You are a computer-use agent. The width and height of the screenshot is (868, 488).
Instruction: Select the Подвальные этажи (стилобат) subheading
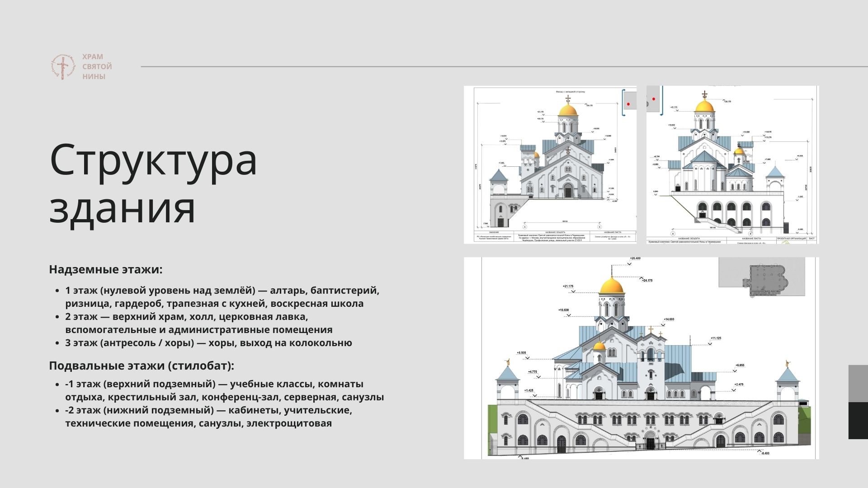point(142,366)
